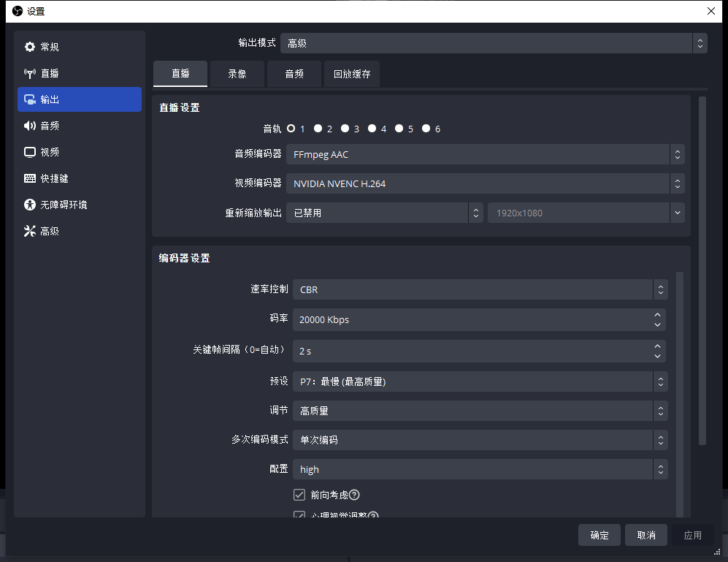Open 无障碍环境 accessibility icon page
The width and height of the screenshot is (728, 562).
click(30, 205)
